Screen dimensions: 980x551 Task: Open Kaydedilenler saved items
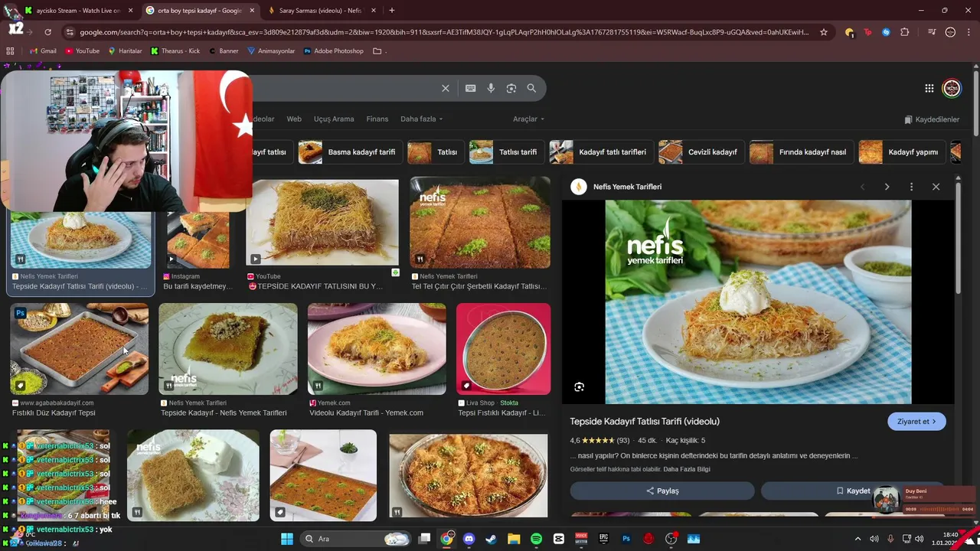pos(932,119)
